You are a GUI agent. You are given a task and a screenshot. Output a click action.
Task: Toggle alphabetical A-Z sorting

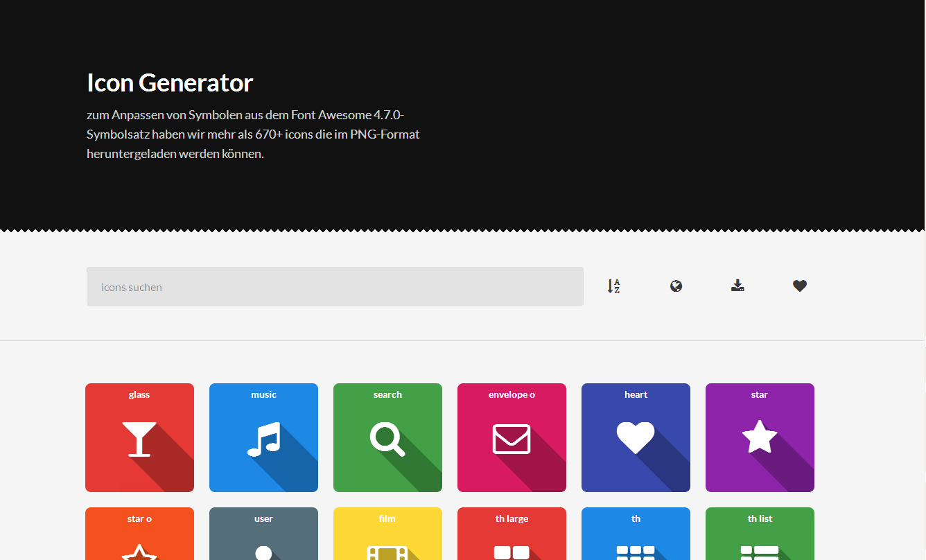pos(613,286)
